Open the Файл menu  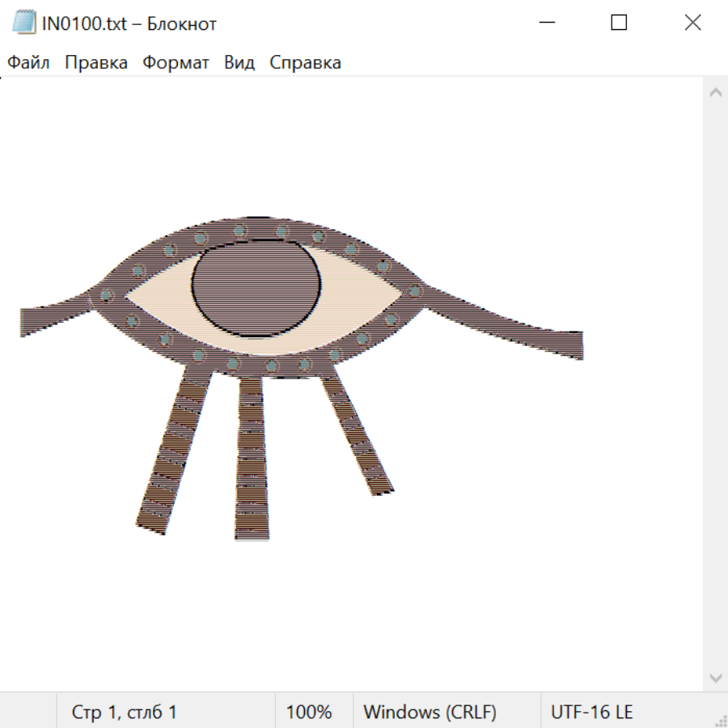[x=28, y=63]
